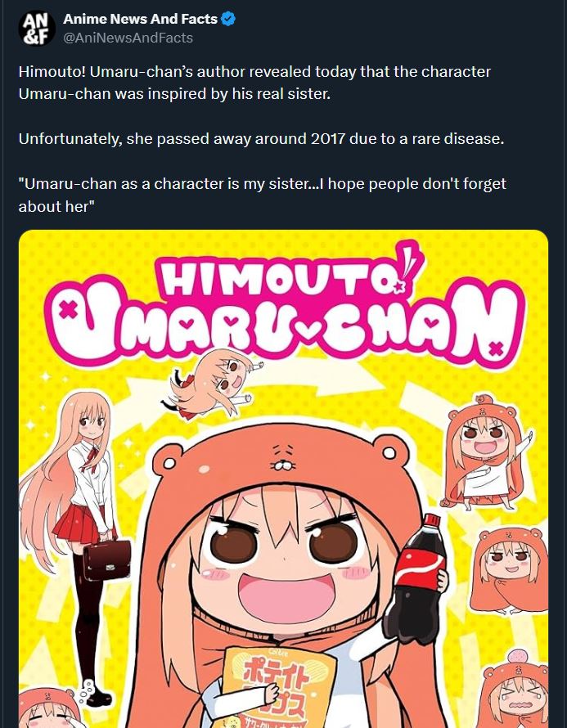Click the smirking blanket-wrapped Umaru

(x=510, y=569)
